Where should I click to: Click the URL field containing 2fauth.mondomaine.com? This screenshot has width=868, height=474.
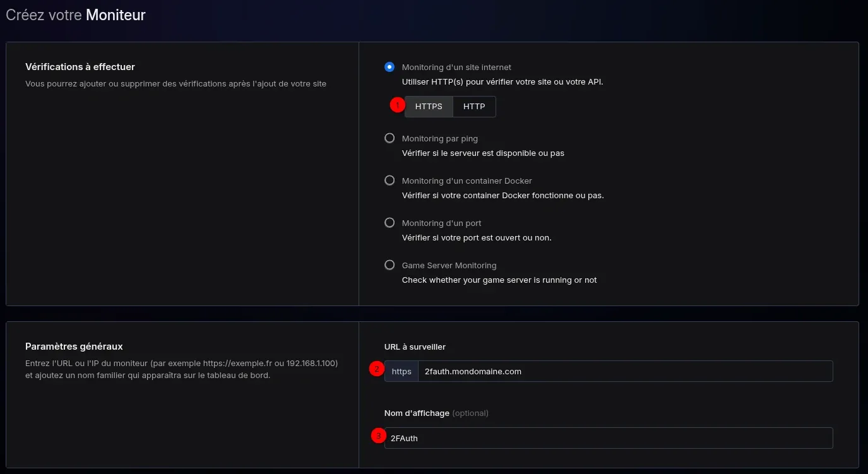625,371
